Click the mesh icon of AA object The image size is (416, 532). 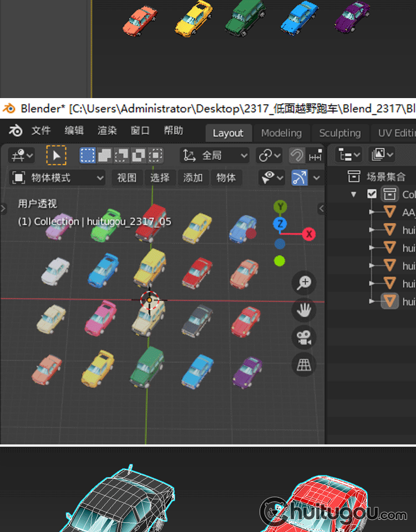coord(390,212)
